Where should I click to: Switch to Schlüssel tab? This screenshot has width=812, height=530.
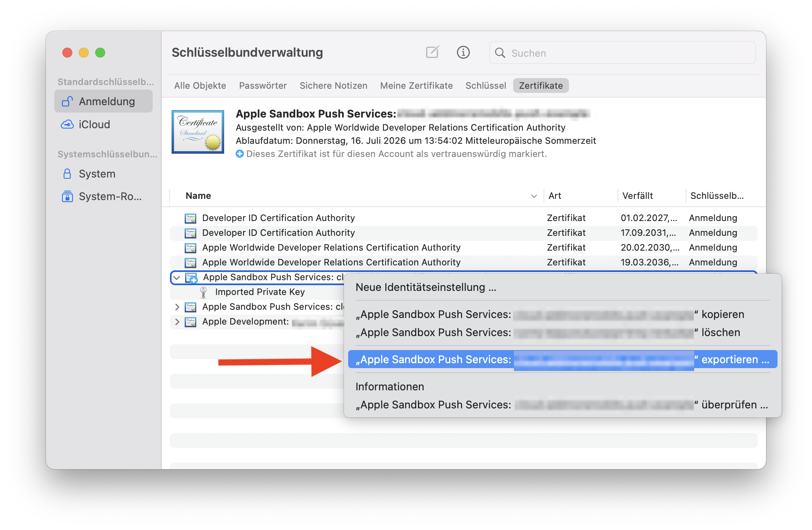coord(486,85)
